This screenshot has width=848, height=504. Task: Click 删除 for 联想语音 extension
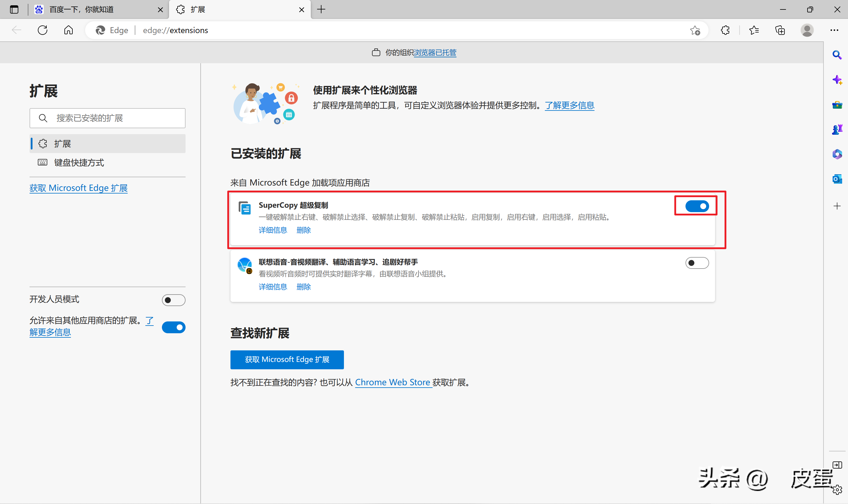point(304,287)
